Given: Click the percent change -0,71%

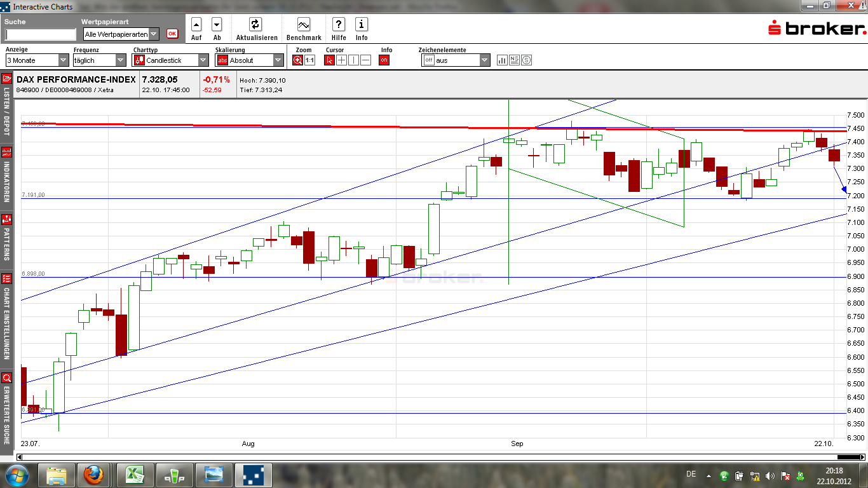Looking at the screenshot, I should tap(217, 79).
